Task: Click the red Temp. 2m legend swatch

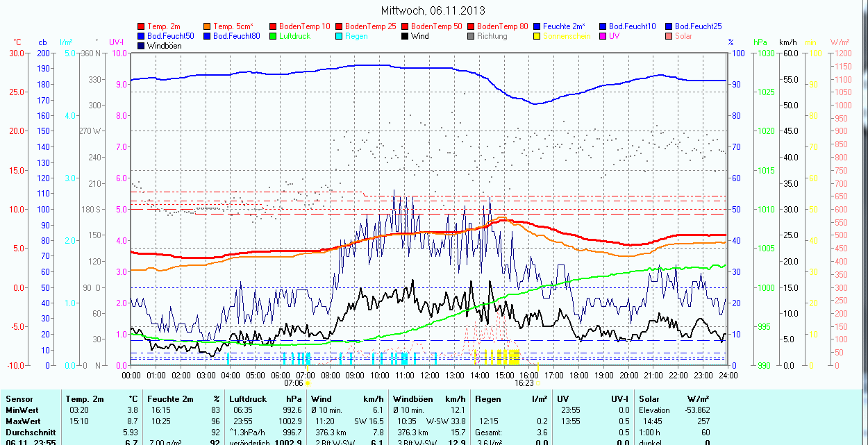Action: (142, 26)
